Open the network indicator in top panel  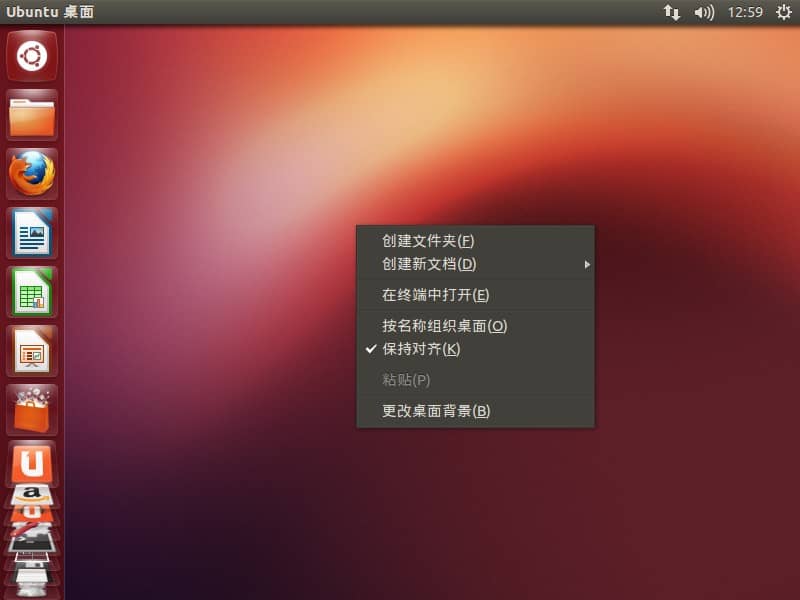671,12
